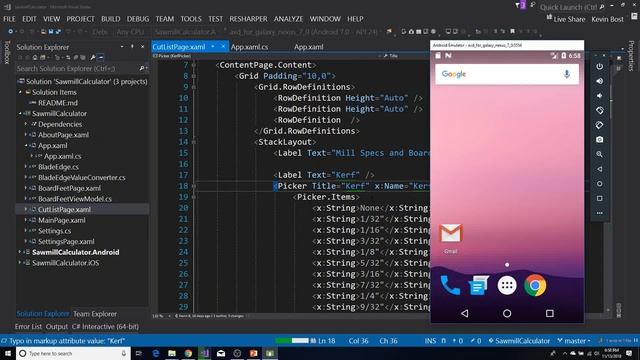Open the Error List tab
The image size is (640, 360).
point(28,327)
